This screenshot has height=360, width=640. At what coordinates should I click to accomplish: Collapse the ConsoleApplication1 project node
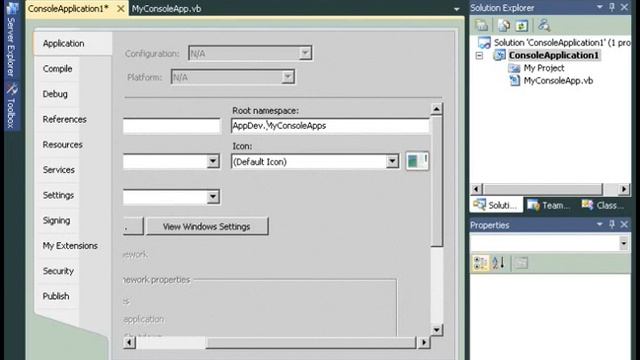(x=480, y=56)
